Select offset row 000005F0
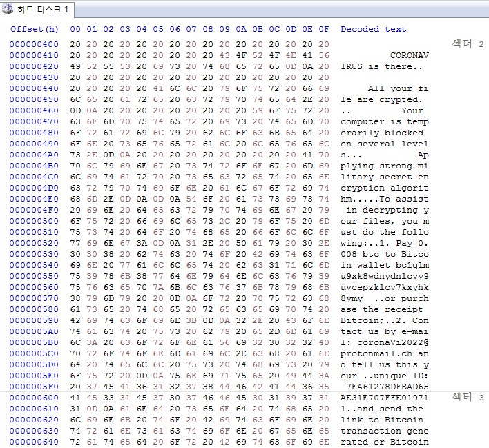 point(34,387)
